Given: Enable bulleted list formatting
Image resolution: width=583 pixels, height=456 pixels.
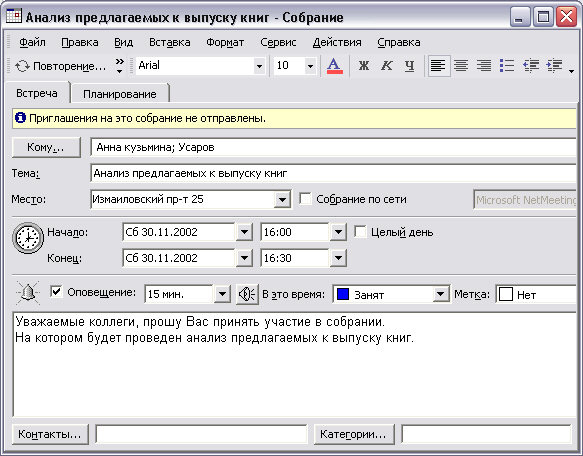Looking at the screenshot, I should click(x=507, y=66).
